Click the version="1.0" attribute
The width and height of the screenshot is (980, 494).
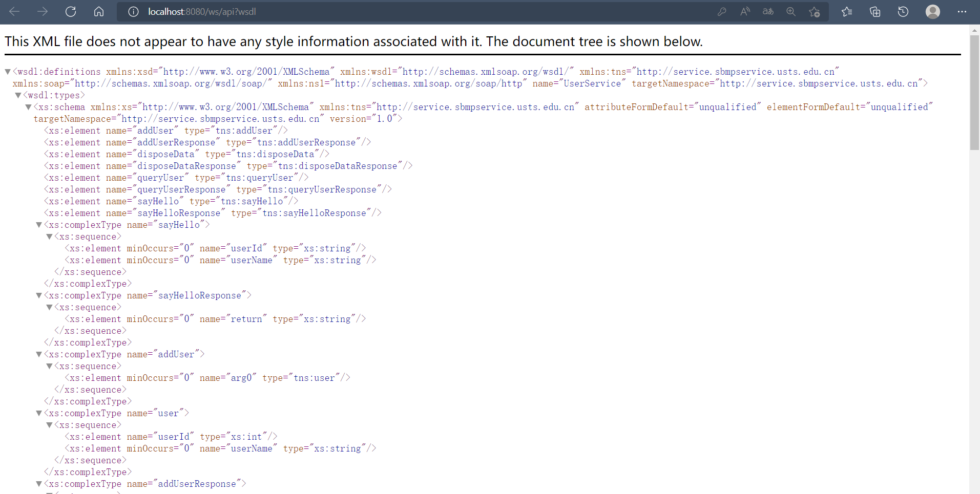pos(363,119)
